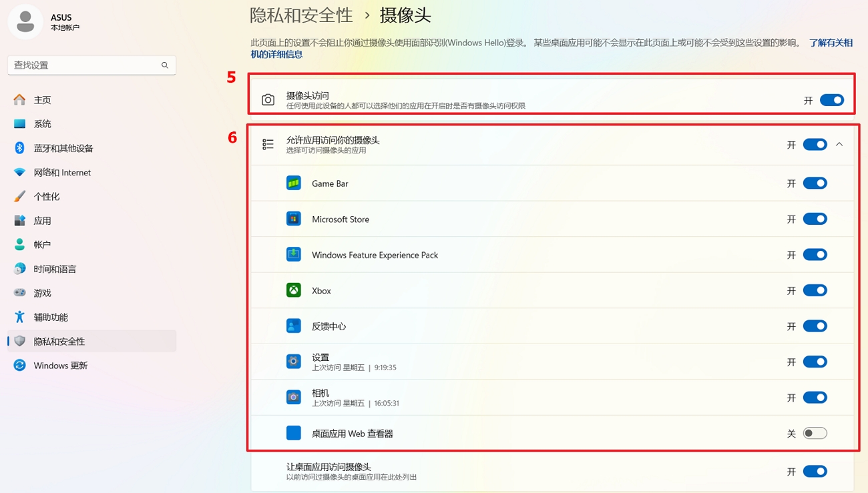Click the 查找设置 search field

click(x=83, y=65)
